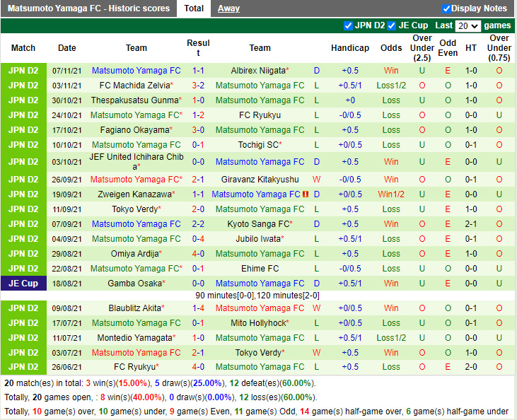Click the 2-1 HT score in Kyoto Sanga row
Viewport: 517px width, 420px height.
click(471, 224)
